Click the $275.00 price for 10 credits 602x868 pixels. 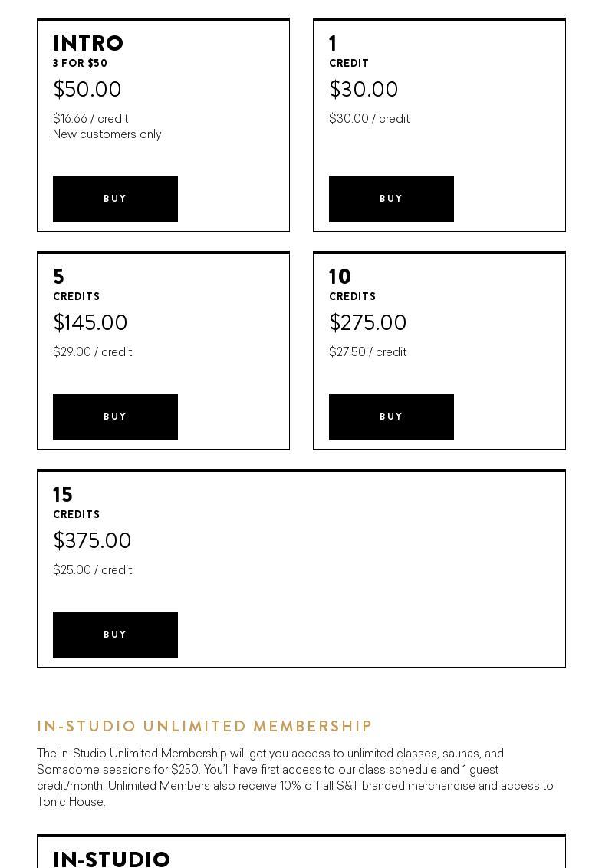[x=367, y=323]
